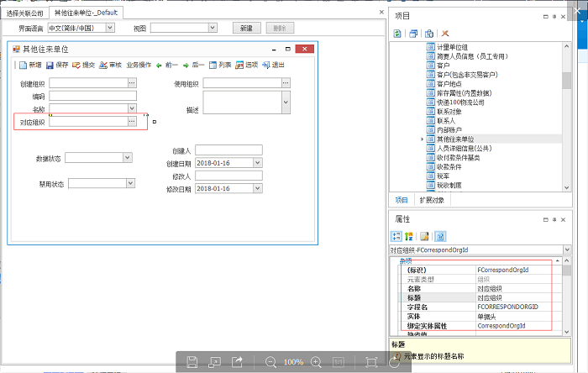Click the refresh icon in 项目 panel
Image resolution: width=588 pixels, height=373 pixels.
click(x=397, y=33)
